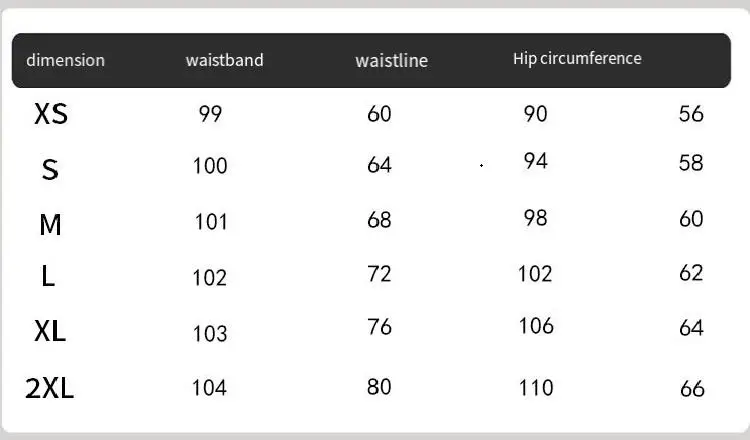This screenshot has height=440, width=750.
Task: Select value 66 in the 2XL row
Action: pyautogui.click(x=692, y=389)
